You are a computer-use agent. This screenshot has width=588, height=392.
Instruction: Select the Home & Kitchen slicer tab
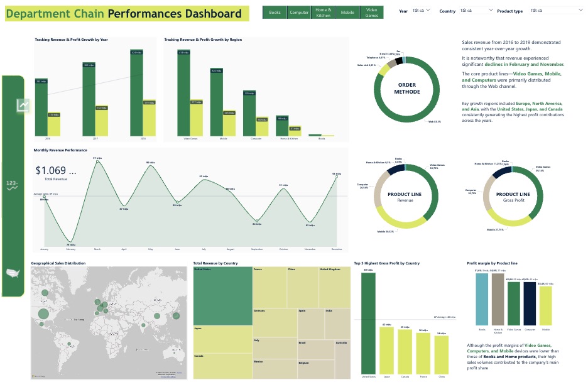click(324, 13)
